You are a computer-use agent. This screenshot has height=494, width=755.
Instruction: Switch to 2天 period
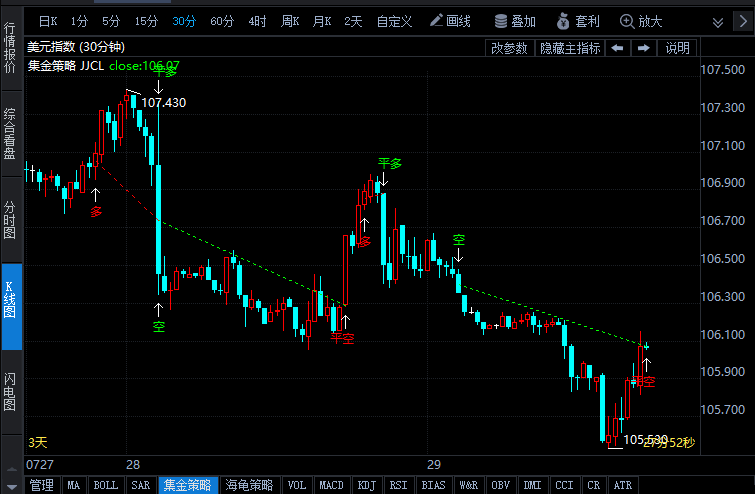tap(353, 21)
